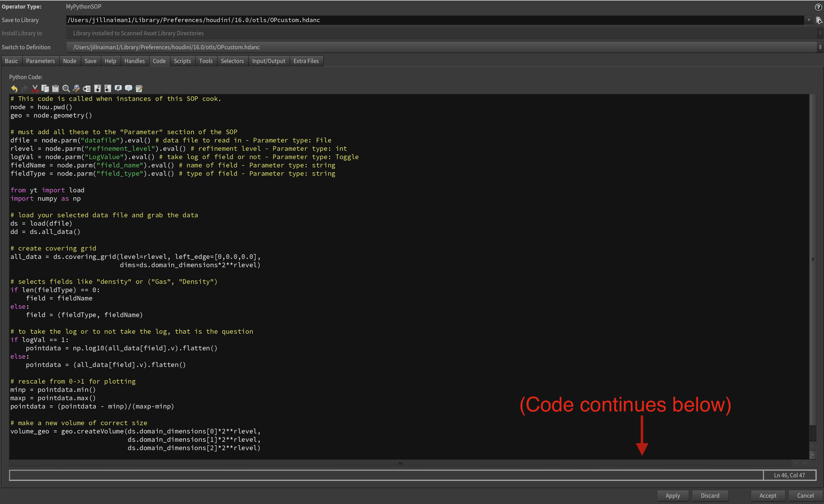Image resolution: width=824 pixels, height=504 pixels.
Task: Switch to the Basic tab
Action: point(11,61)
